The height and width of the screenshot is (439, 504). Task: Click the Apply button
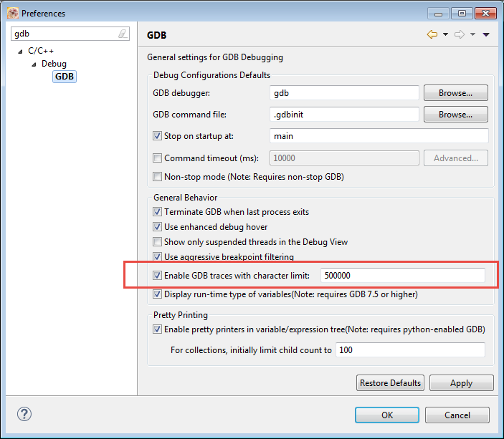[x=461, y=383]
